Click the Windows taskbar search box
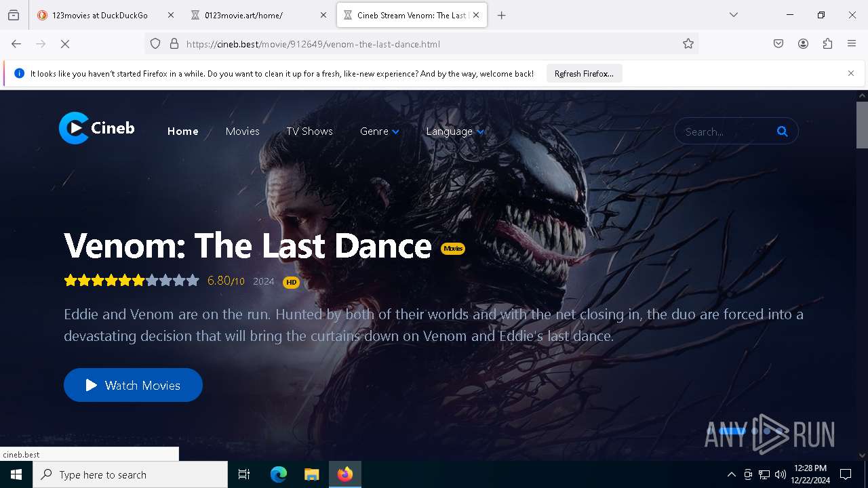Viewport: 868px width, 488px height. [x=130, y=474]
